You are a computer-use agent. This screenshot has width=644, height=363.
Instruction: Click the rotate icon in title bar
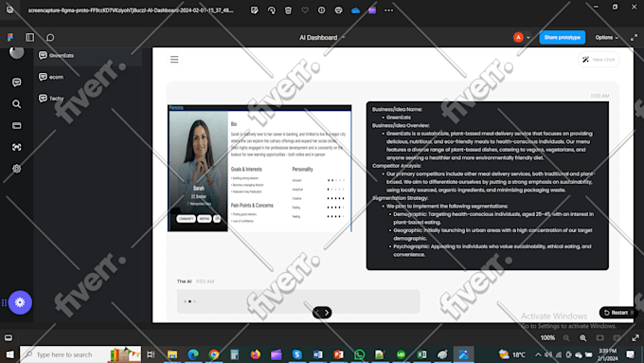pyautogui.click(x=272, y=10)
